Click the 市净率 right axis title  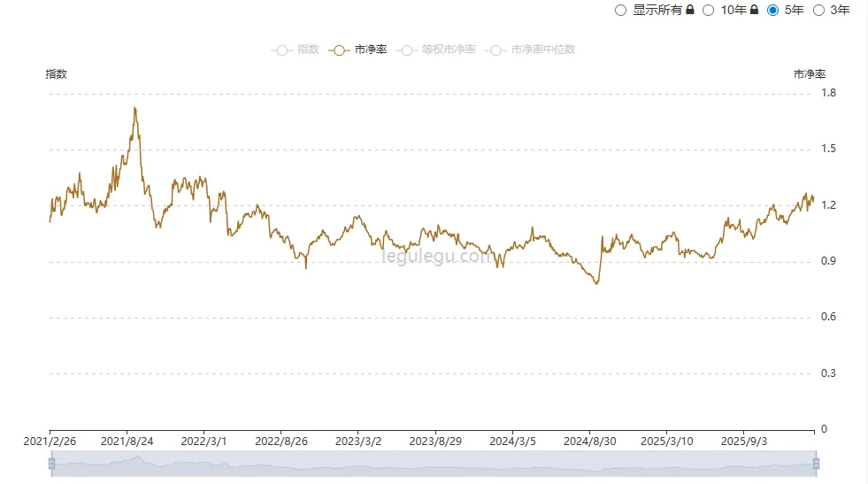pyautogui.click(x=810, y=74)
